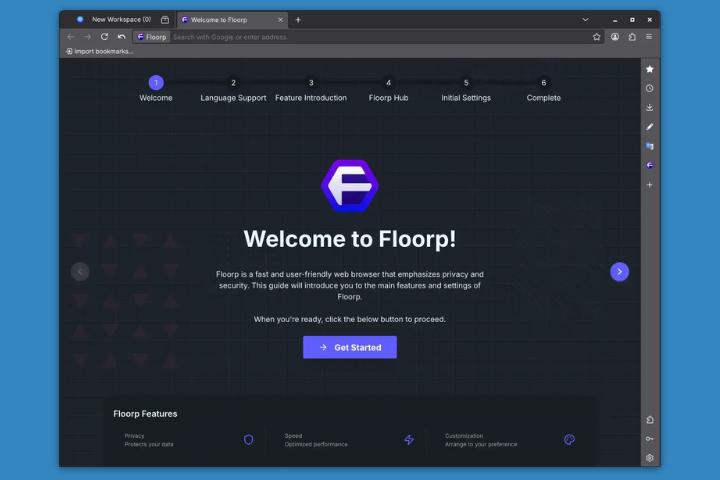Click Import bookmarks link in the bookmarks bar

[100, 51]
